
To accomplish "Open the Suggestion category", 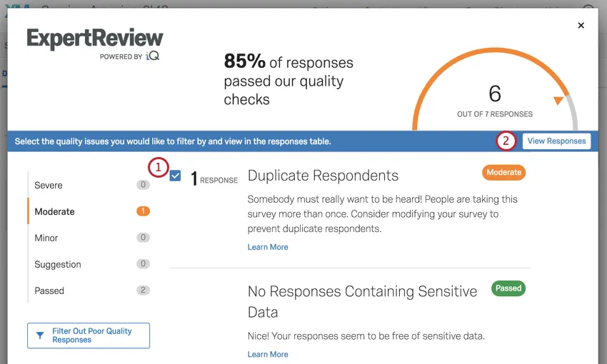I will point(58,265).
